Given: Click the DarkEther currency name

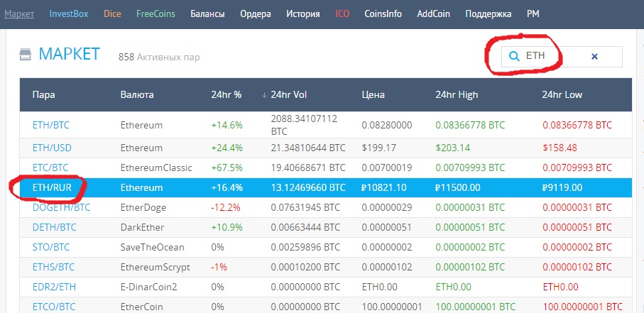Looking at the screenshot, I should point(142,228).
